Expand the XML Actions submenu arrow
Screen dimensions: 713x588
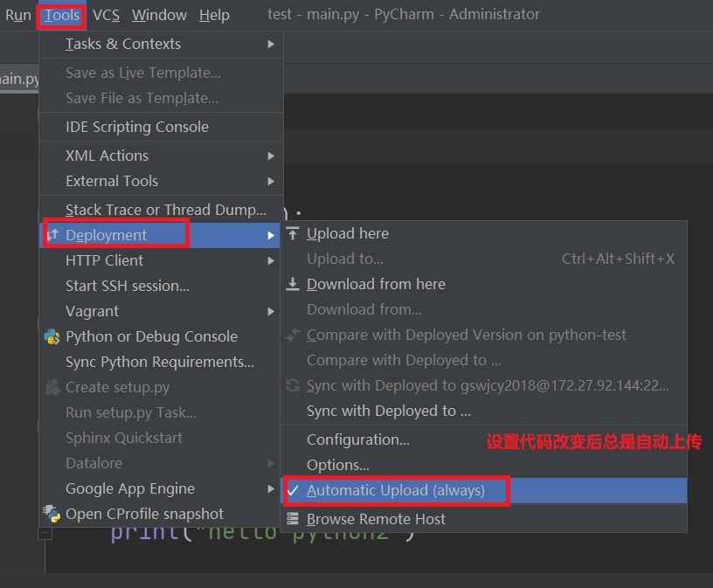point(271,156)
